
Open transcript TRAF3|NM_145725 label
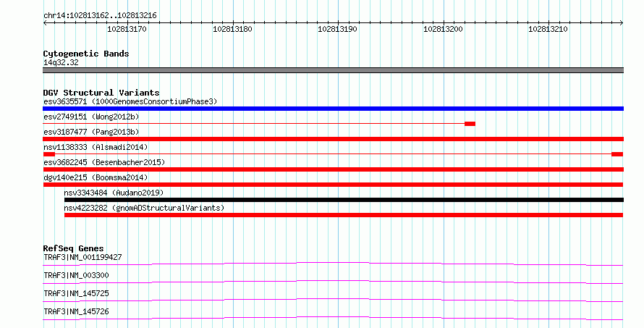pos(76,293)
